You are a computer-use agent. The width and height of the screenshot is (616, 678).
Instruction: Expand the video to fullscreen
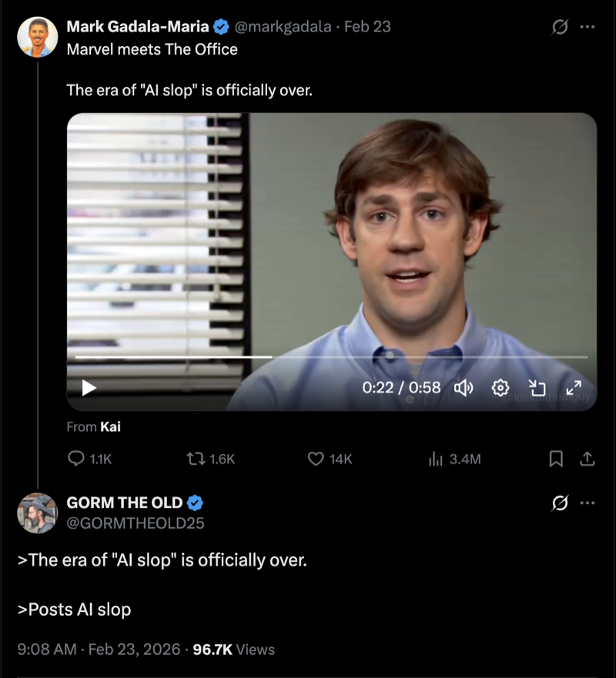pyautogui.click(x=574, y=388)
